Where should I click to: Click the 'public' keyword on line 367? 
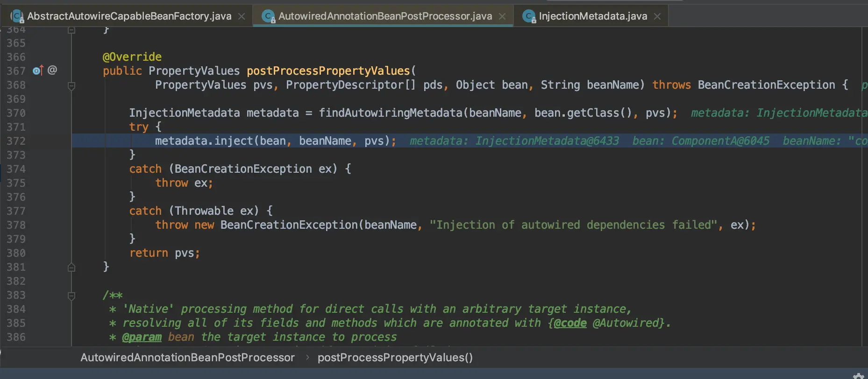point(122,71)
